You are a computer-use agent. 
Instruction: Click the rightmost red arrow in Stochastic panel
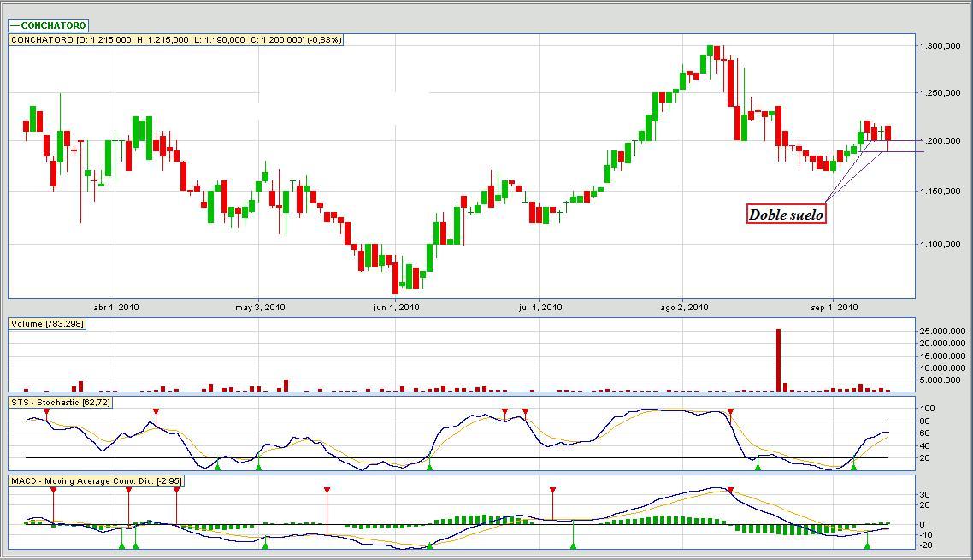pos(730,412)
